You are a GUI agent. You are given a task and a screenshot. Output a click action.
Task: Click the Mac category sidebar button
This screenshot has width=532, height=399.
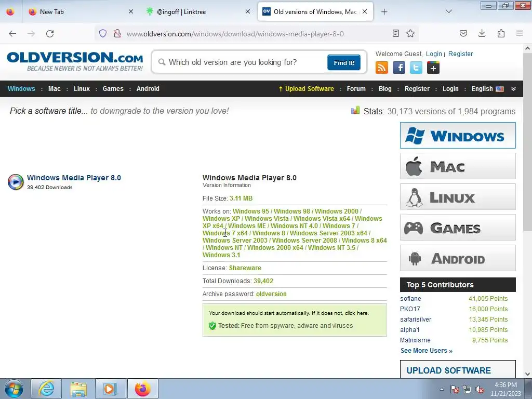[x=458, y=166]
